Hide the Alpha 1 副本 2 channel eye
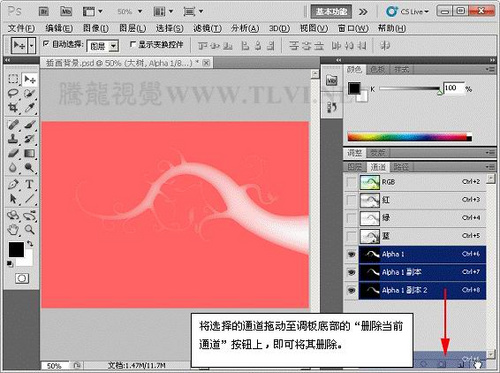This screenshot has width=500, height=373. tap(351, 290)
